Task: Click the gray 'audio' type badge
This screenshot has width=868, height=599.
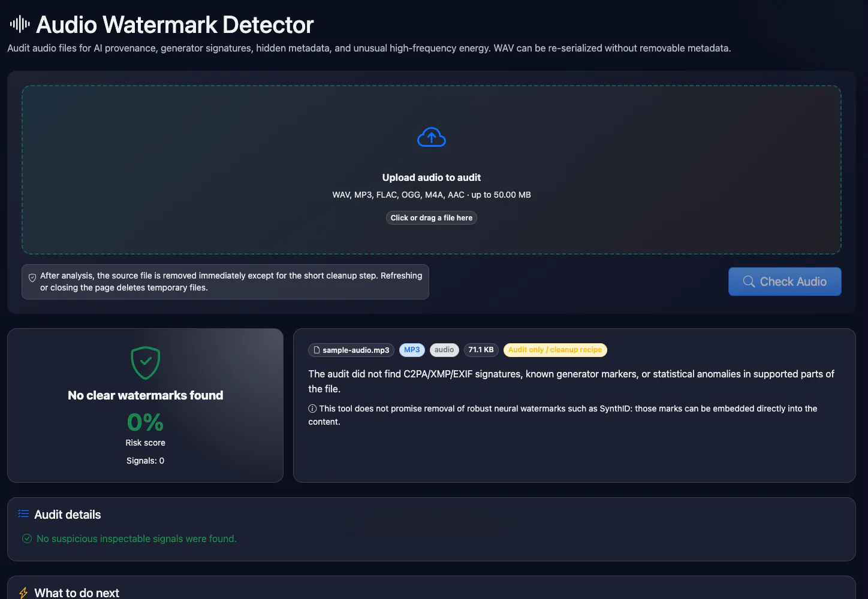Action: tap(444, 350)
